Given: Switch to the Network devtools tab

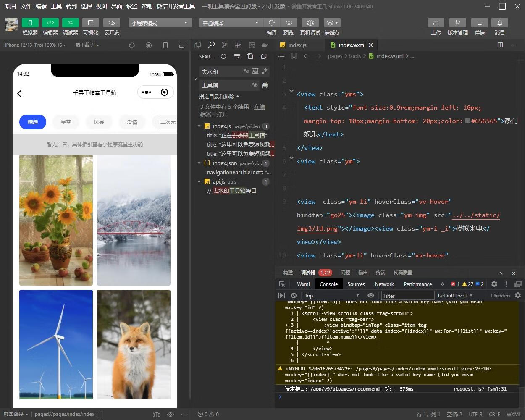Looking at the screenshot, I should point(384,284).
